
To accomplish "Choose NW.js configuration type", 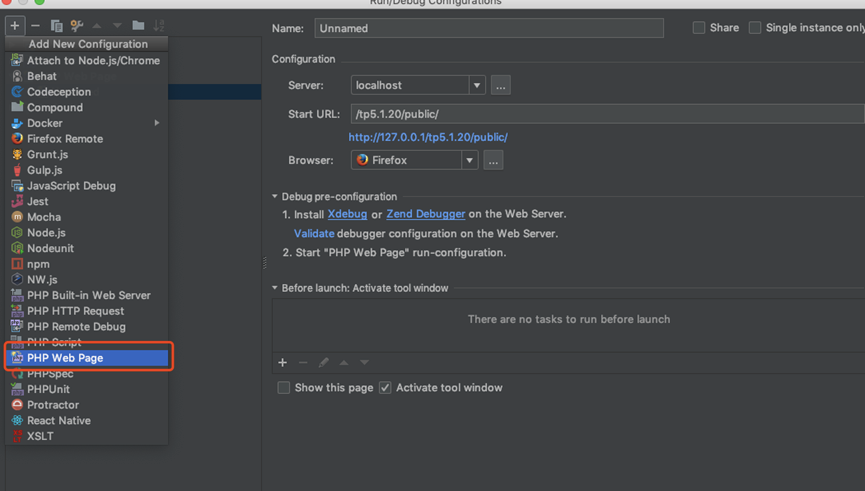I will [x=87, y=280].
